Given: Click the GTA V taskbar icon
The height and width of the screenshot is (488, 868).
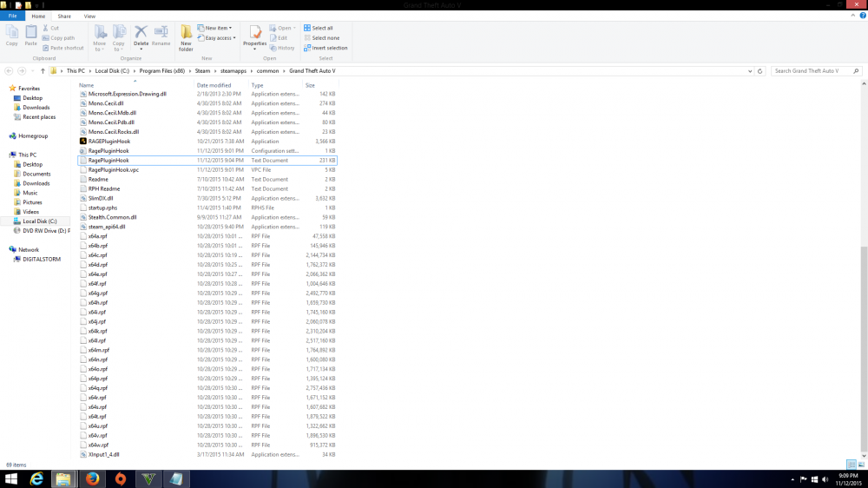Looking at the screenshot, I should coord(148,478).
